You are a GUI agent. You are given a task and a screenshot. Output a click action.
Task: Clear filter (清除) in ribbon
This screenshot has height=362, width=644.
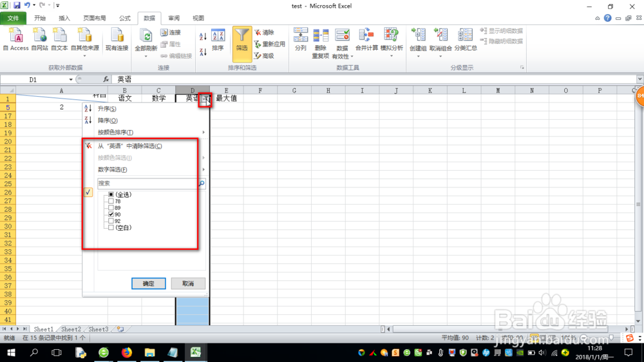click(264, 32)
